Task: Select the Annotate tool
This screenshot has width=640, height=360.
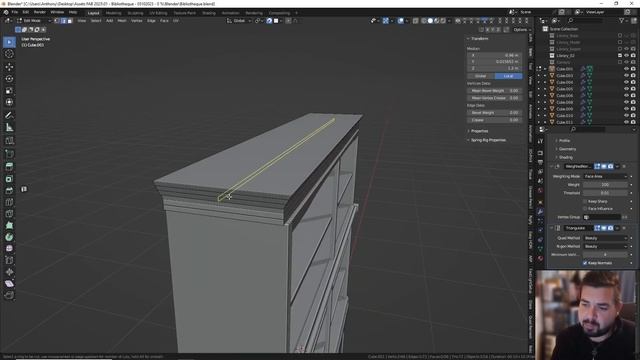Action: tap(9, 116)
